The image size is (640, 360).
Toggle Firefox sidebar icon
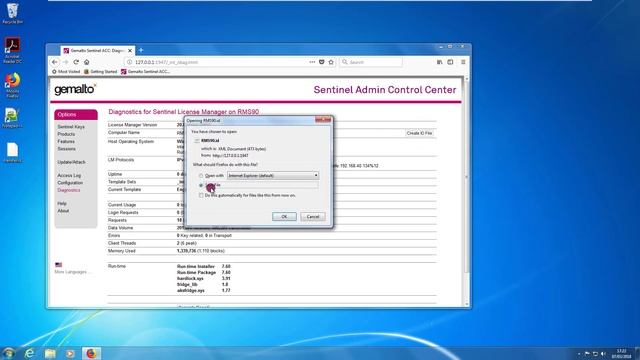tap(450, 62)
